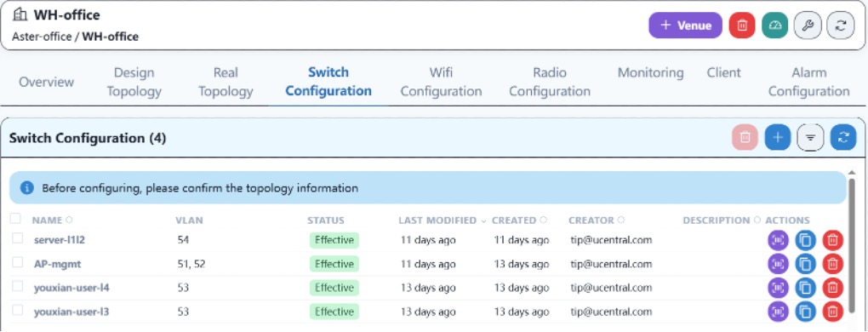Click the red delete venue icon in header
Viewport: 868px width, 332px height.
[x=742, y=26]
